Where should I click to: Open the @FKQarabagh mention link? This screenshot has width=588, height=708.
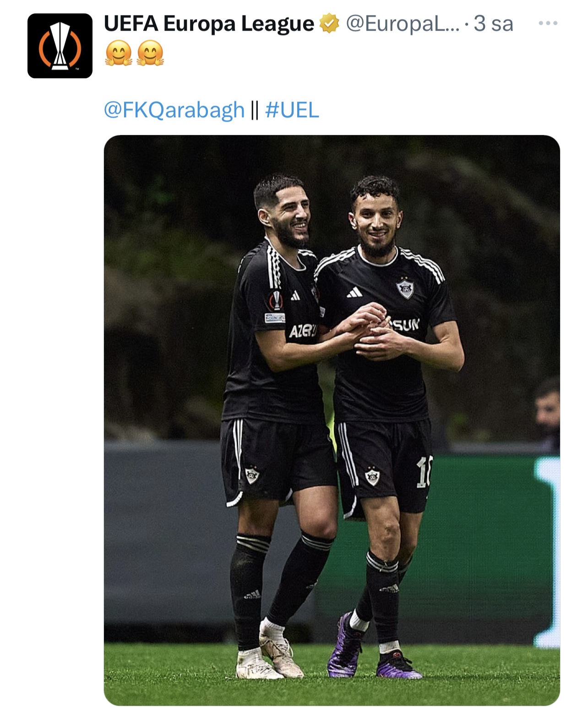tap(174, 110)
